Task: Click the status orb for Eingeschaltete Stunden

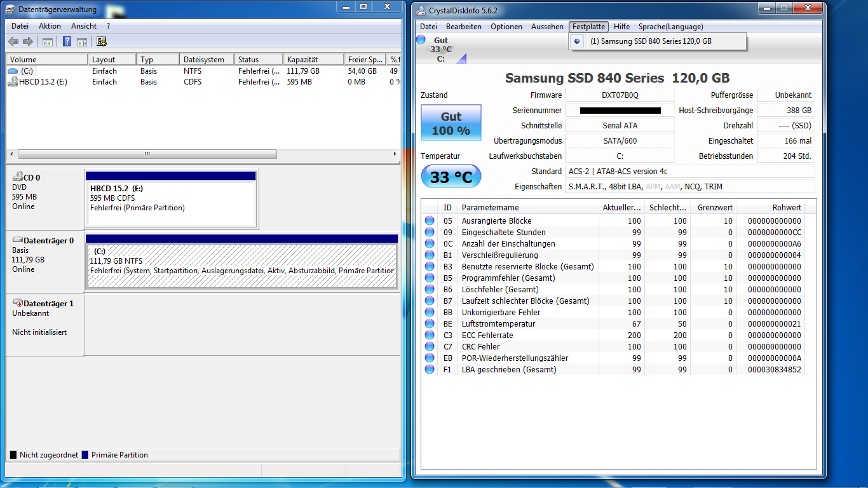Action: [430, 233]
